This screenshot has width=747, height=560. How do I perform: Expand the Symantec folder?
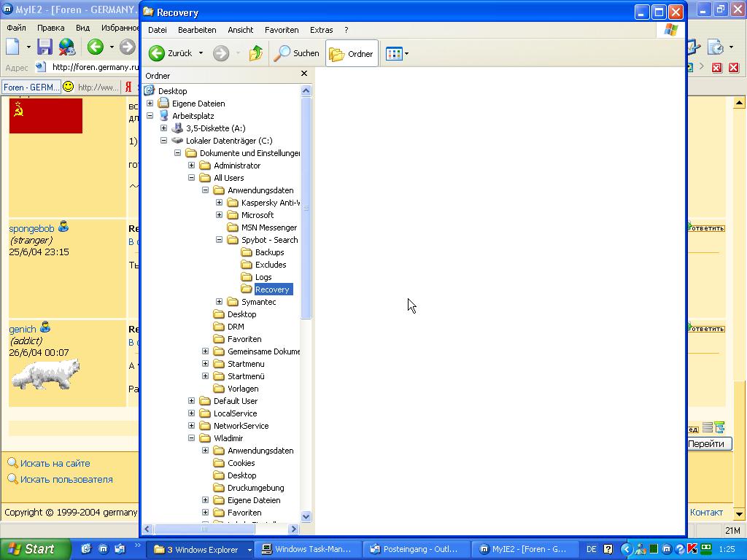(x=219, y=301)
